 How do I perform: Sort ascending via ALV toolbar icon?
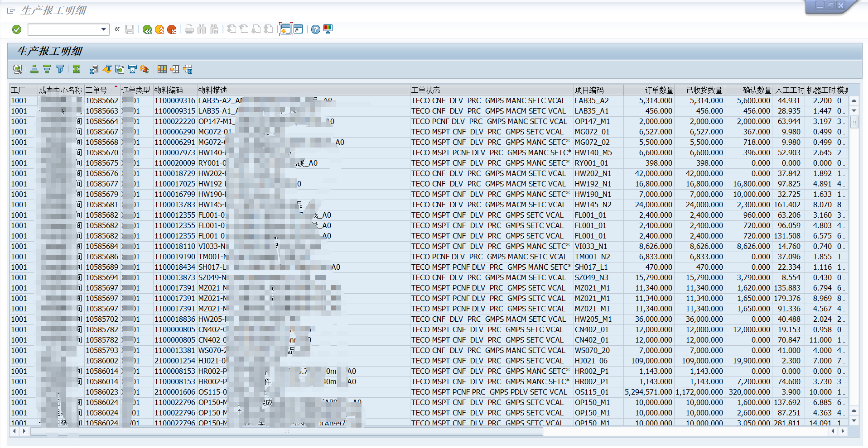point(34,69)
